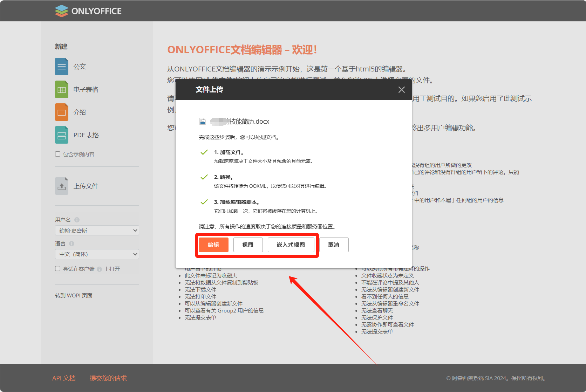Image resolution: width=586 pixels, height=392 pixels.
Task: Click the docx file icon in upload dialog
Action: pyautogui.click(x=203, y=121)
